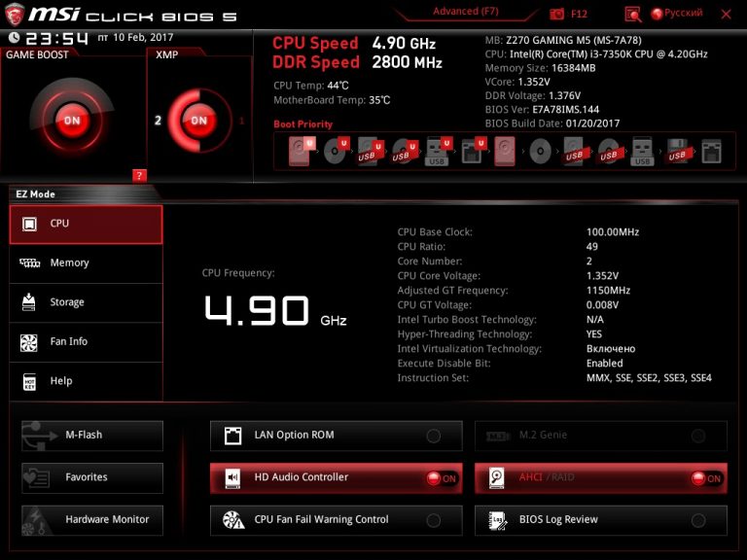Switch to the Memory tab

click(x=87, y=263)
